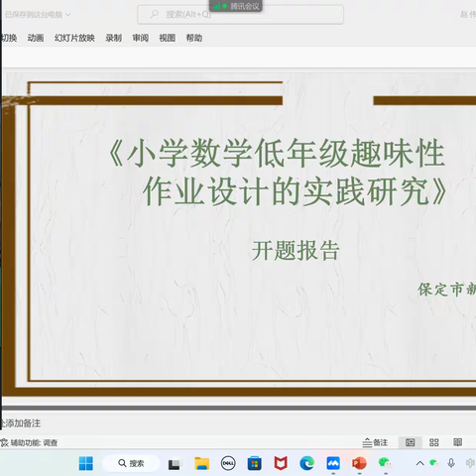This screenshot has width=476, height=476.
Task: Open McAfee from taskbar
Action: point(281,463)
